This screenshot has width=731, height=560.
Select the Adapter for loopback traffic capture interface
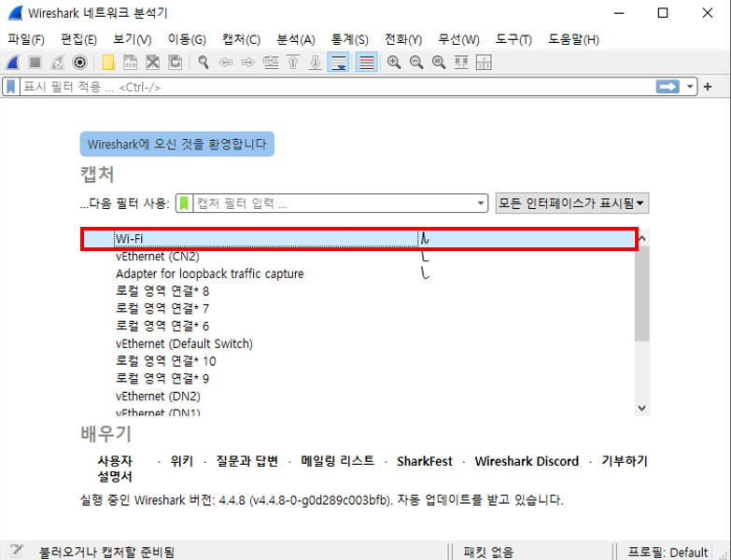209,273
